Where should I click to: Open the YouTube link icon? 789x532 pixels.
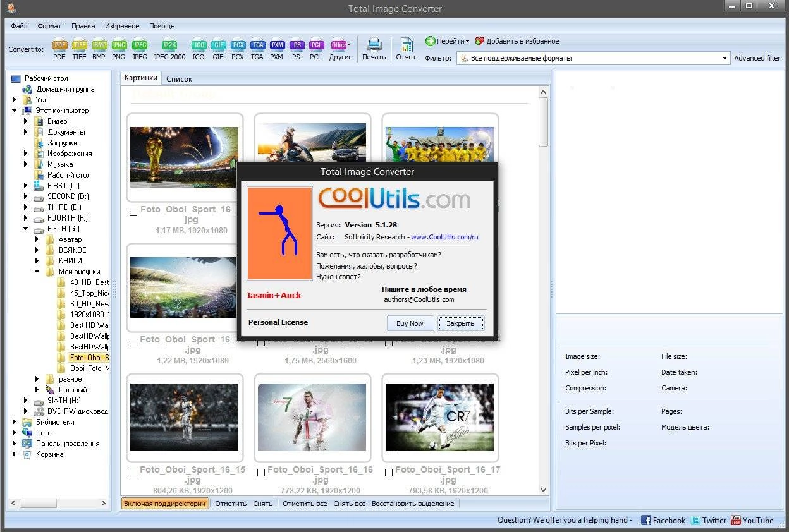735,520
